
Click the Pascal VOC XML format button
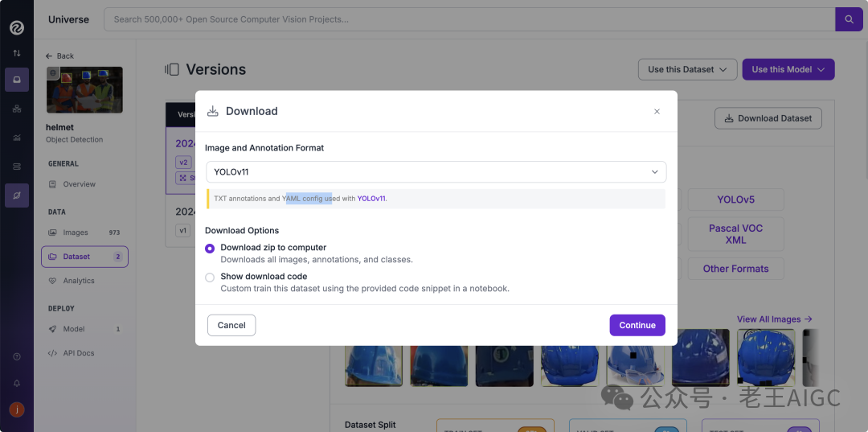[x=735, y=234]
